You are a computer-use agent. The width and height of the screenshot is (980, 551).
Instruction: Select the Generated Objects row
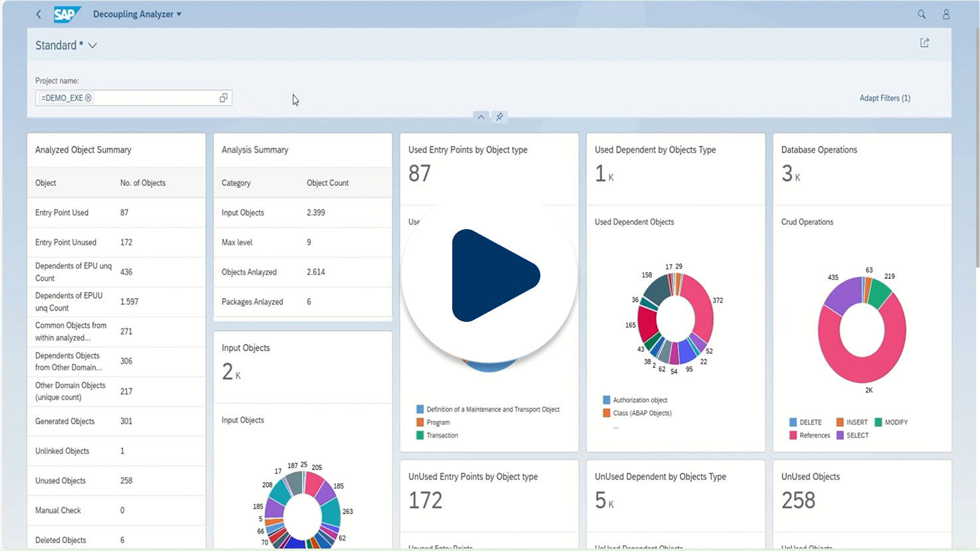pyautogui.click(x=116, y=421)
